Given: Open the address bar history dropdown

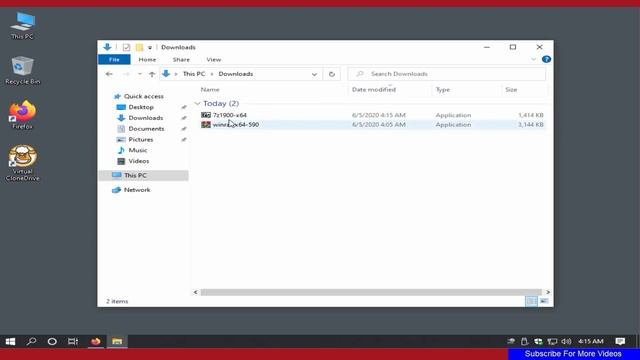Looking at the screenshot, I should click(x=314, y=74).
